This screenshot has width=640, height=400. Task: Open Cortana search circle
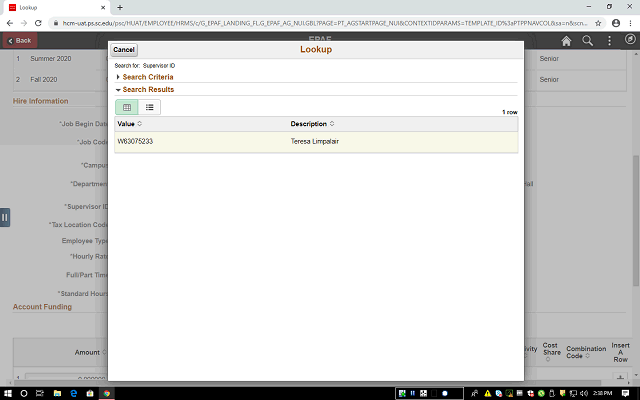(x=24, y=393)
